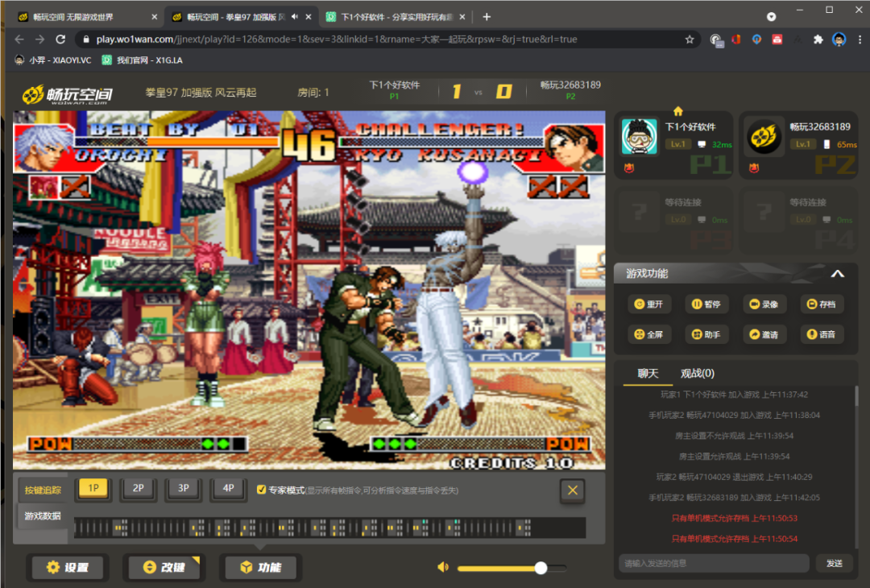Save game state with 存档
This screenshot has height=588, width=870.
[821, 304]
